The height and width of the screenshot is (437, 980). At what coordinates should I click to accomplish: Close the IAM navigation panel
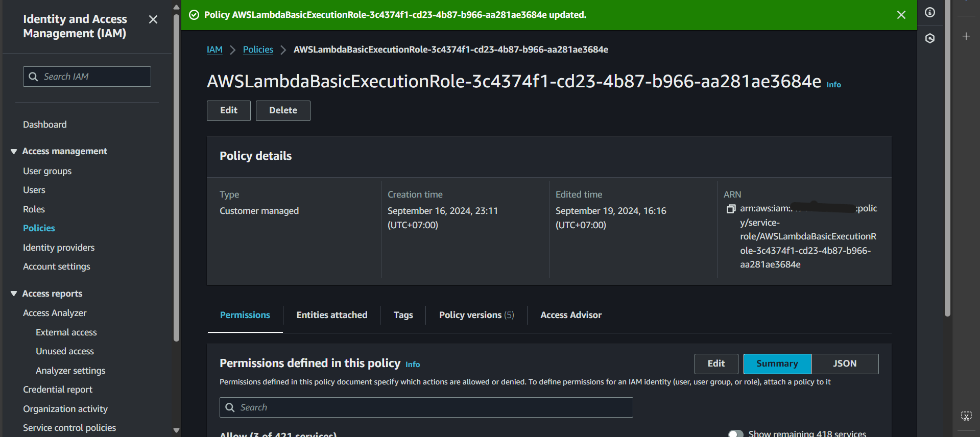click(153, 19)
